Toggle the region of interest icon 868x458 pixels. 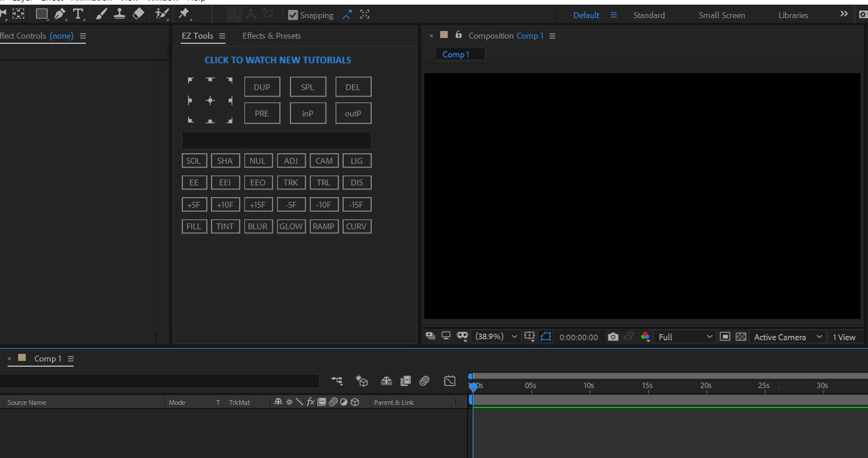point(725,337)
